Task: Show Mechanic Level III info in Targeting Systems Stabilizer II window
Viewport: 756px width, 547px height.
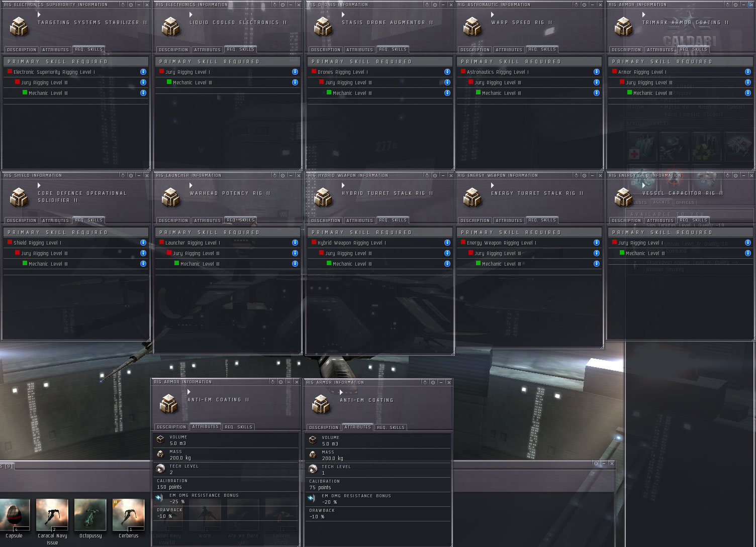Action: tap(143, 93)
